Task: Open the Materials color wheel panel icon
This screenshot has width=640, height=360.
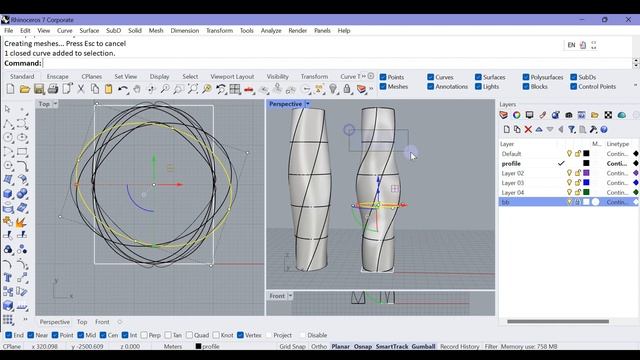Action: pos(516,115)
